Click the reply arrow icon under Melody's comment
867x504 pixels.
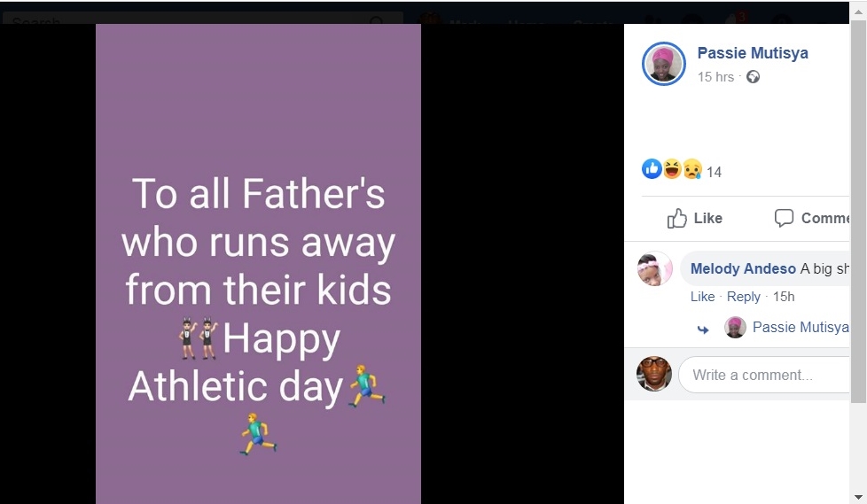(703, 330)
